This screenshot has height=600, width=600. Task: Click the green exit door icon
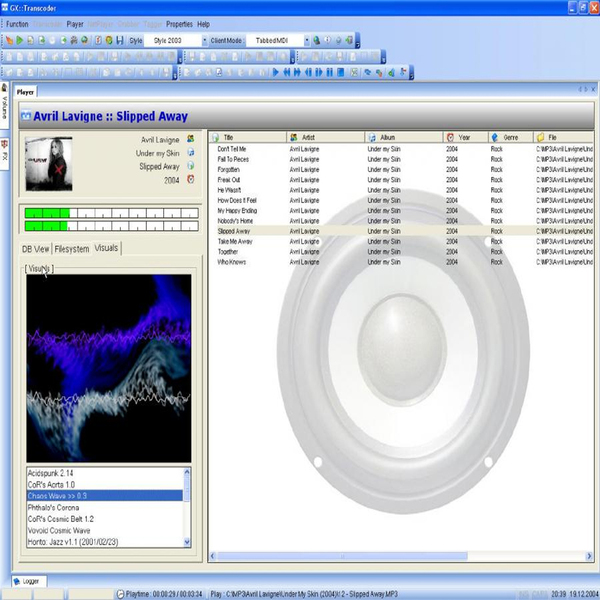349,40
